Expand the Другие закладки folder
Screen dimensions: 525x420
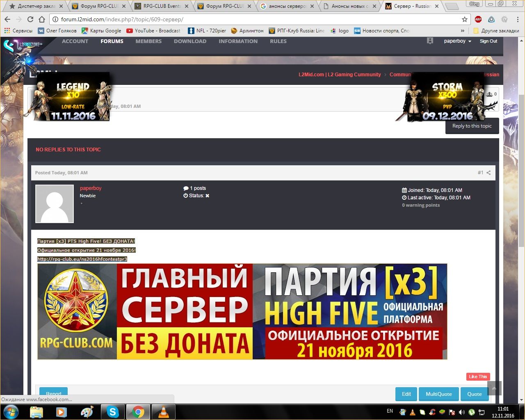pos(496,31)
